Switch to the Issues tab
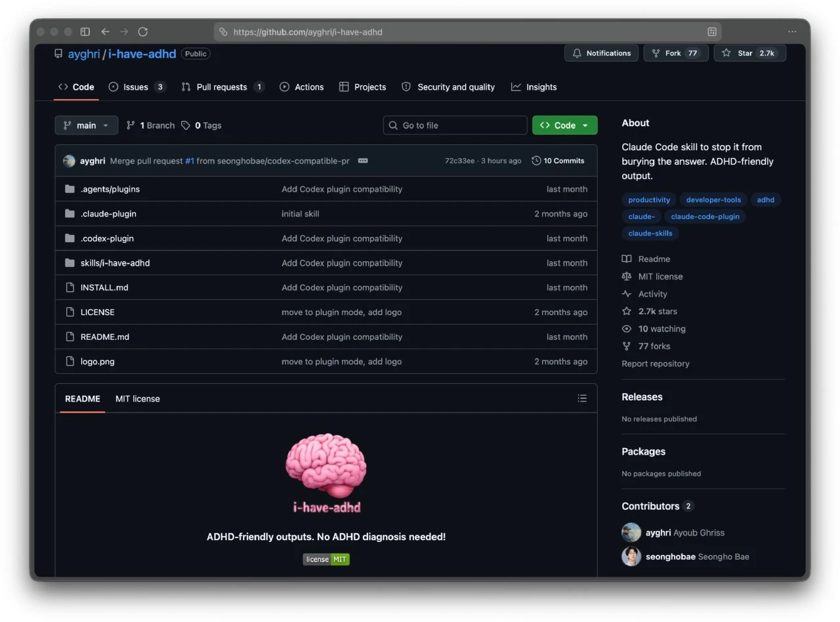Screen dimensions: 840x622 pyautogui.click(x=137, y=87)
